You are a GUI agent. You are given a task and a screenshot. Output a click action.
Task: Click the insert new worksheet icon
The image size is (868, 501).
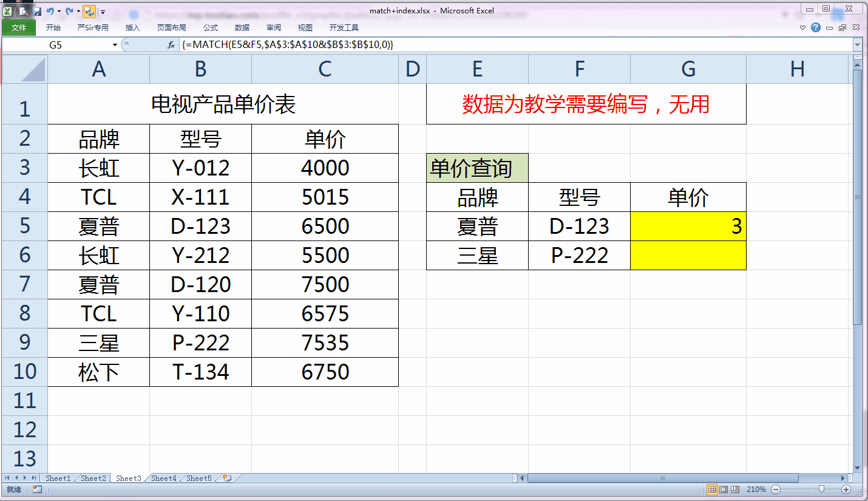pos(227,479)
